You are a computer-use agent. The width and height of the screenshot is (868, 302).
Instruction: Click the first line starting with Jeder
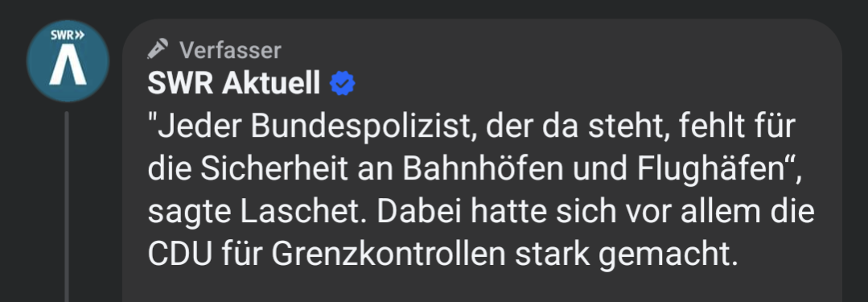[x=471, y=127]
